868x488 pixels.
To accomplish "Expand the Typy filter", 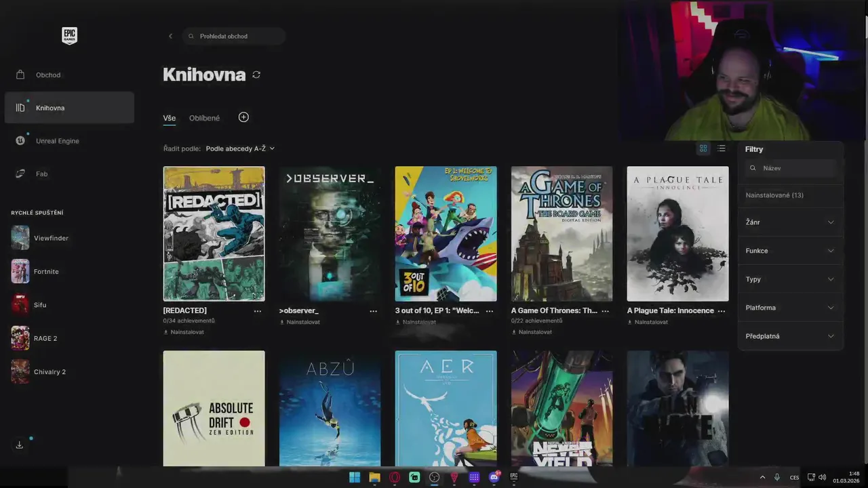I will (x=790, y=279).
